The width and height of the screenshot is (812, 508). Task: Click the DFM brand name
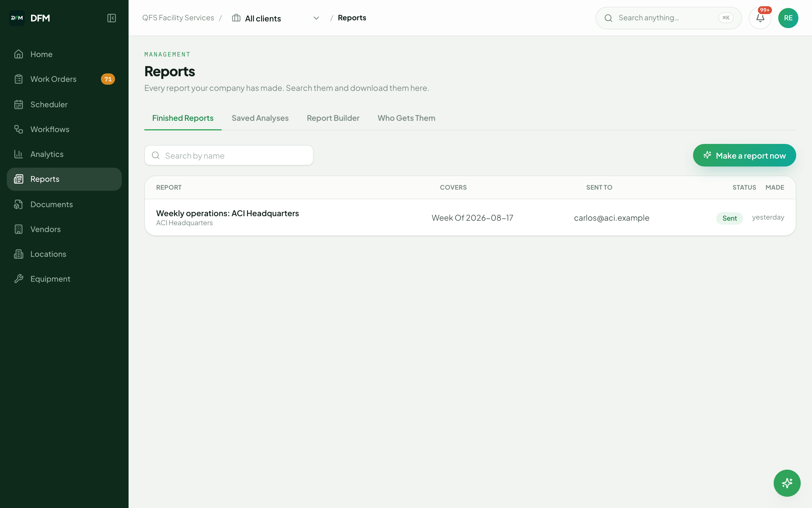click(x=40, y=18)
